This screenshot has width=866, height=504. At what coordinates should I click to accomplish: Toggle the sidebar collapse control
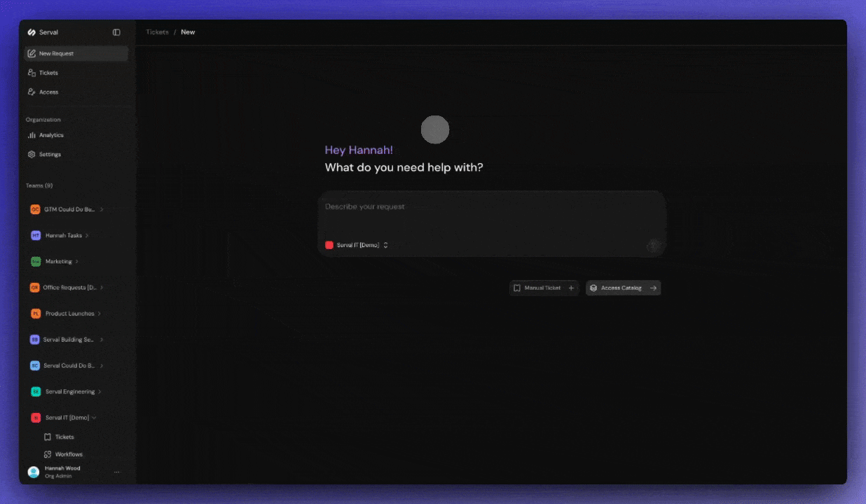(x=116, y=31)
